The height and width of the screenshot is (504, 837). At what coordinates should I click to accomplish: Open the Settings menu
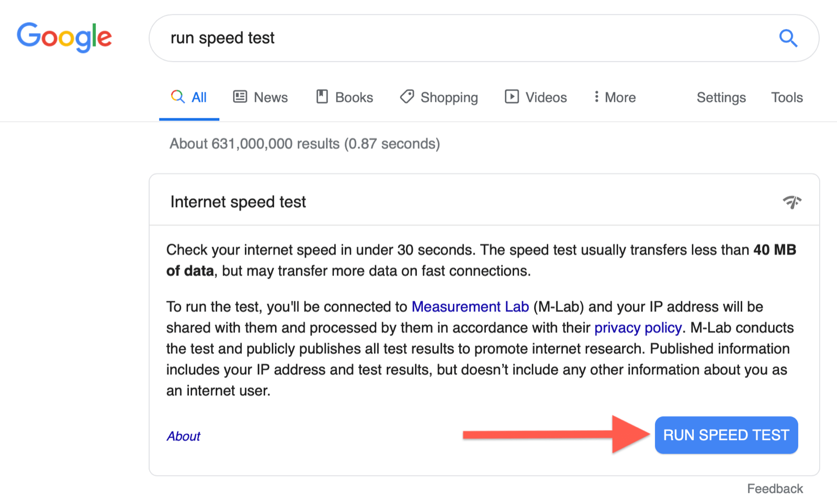tap(721, 98)
